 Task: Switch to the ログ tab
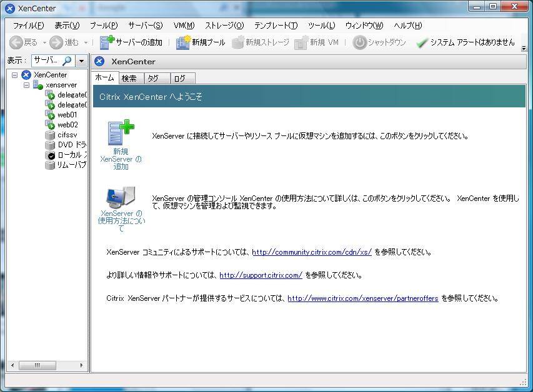182,79
